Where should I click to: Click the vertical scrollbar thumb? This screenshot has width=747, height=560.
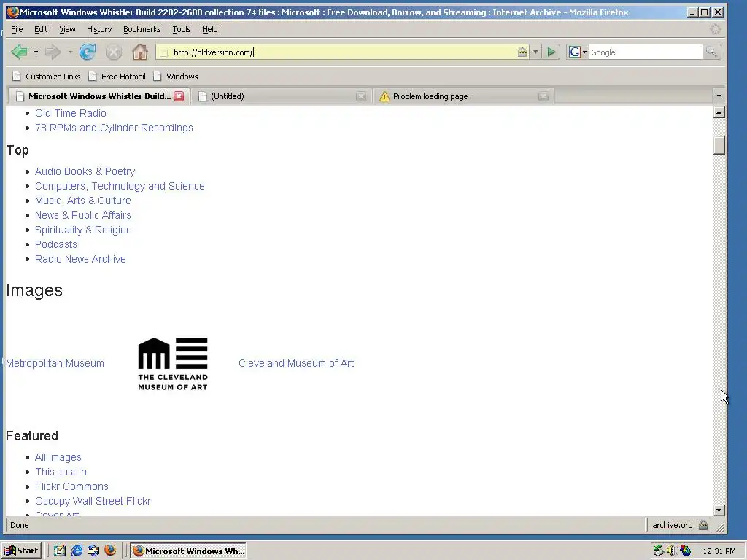click(x=719, y=145)
